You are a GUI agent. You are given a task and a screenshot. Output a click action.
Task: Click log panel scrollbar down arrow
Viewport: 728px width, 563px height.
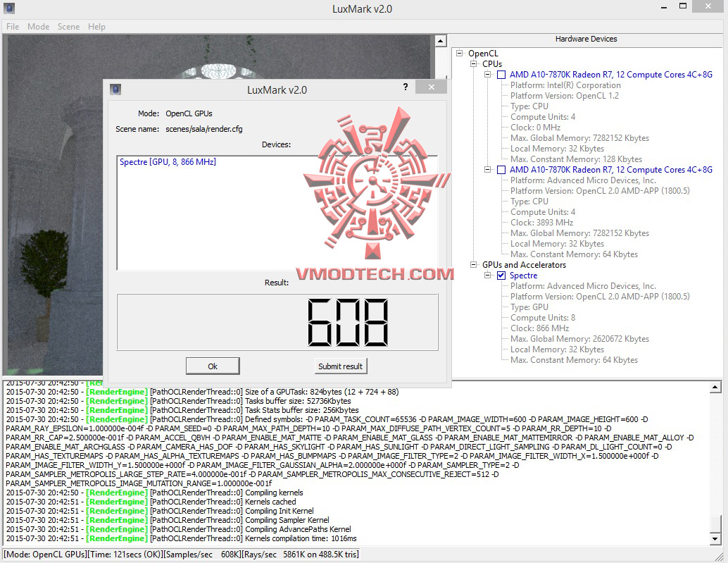[x=715, y=539]
